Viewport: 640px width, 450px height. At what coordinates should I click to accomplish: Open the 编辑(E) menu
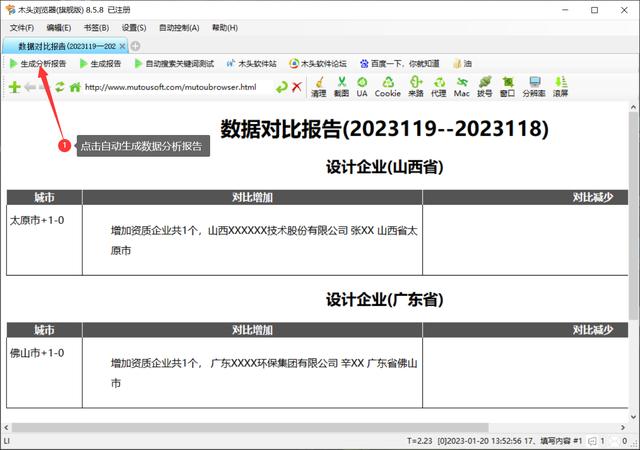[x=59, y=28]
